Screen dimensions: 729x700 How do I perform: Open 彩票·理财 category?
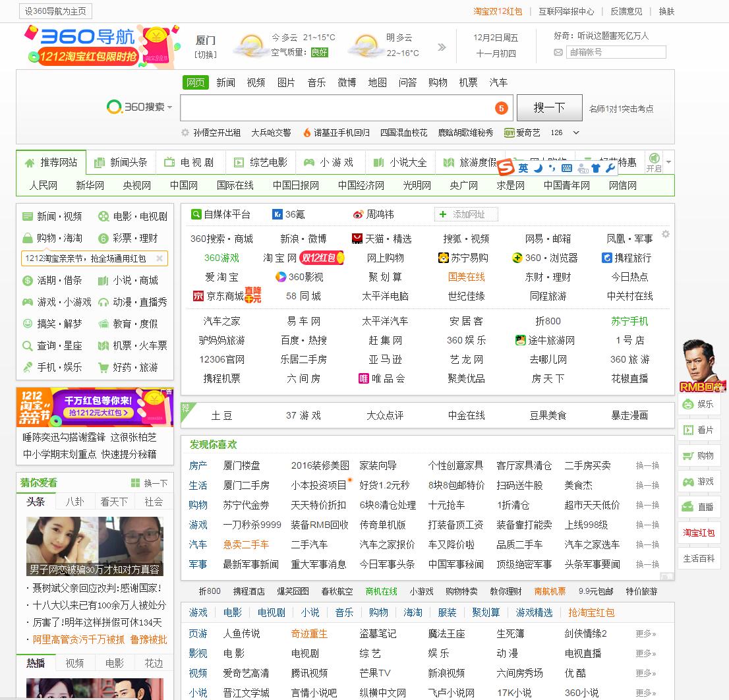pyautogui.click(x=129, y=238)
